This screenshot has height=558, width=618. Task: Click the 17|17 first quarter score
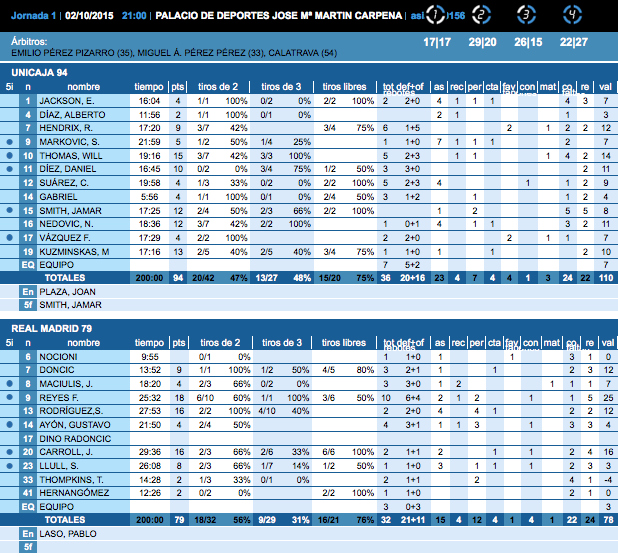437,42
